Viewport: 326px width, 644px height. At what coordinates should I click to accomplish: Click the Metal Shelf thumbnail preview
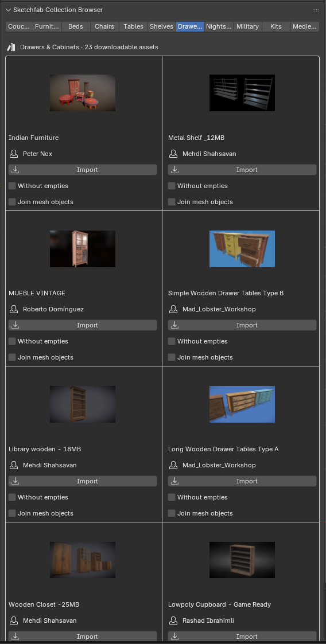pyautogui.click(x=242, y=93)
